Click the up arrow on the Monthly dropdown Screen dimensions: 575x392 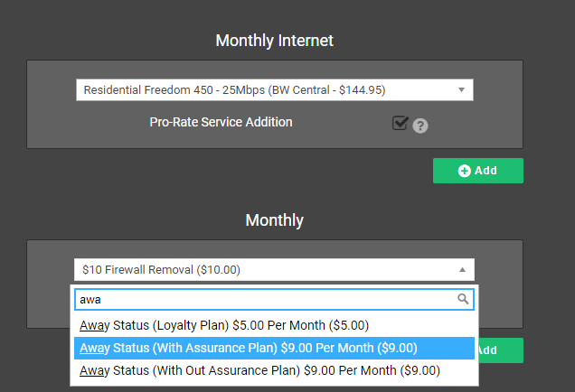pyautogui.click(x=461, y=269)
